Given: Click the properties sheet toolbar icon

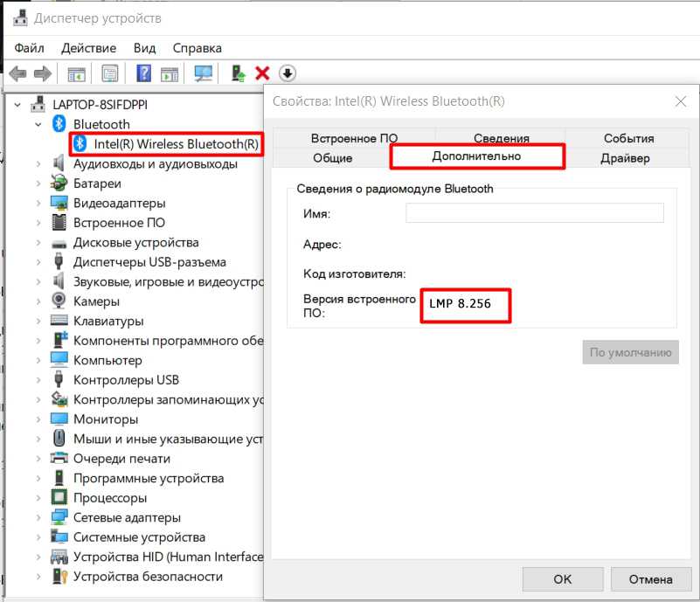Looking at the screenshot, I should pyautogui.click(x=110, y=74).
